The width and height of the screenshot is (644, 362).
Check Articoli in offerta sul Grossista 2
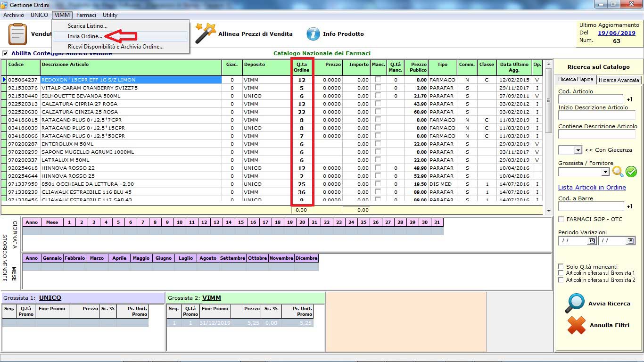point(561,280)
